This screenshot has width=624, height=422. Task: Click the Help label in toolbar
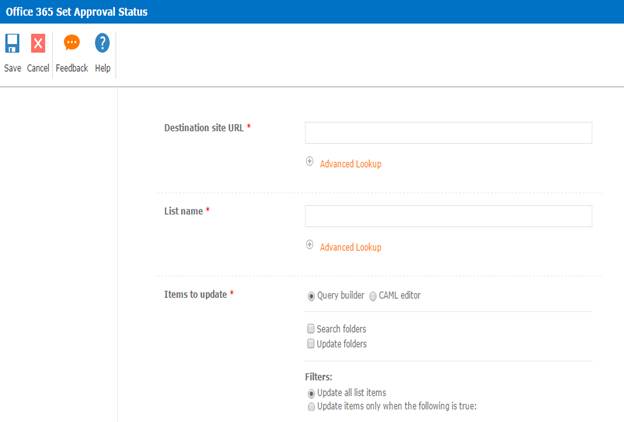click(x=102, y=68)
